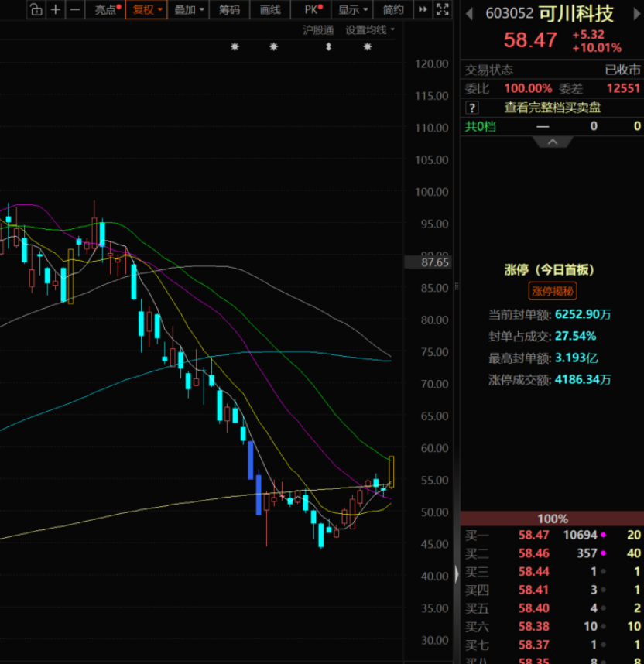
Task: Show more toolbar items via double-arrow icon
Action: tap(423, 9)
